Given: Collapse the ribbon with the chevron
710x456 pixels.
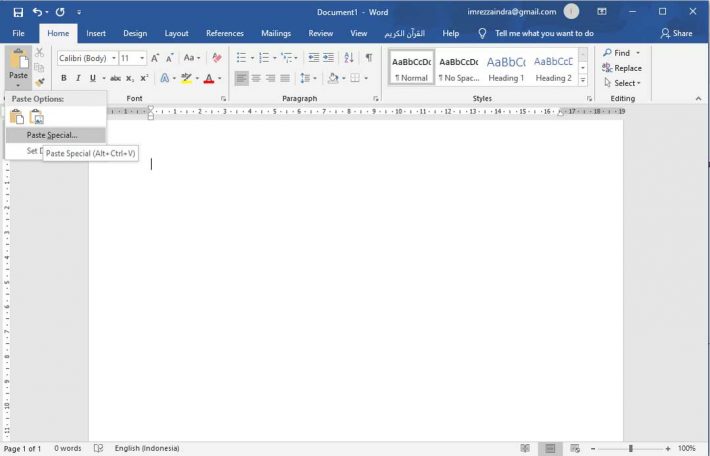Looking at the screenshot, I should [x=698, y=98].
